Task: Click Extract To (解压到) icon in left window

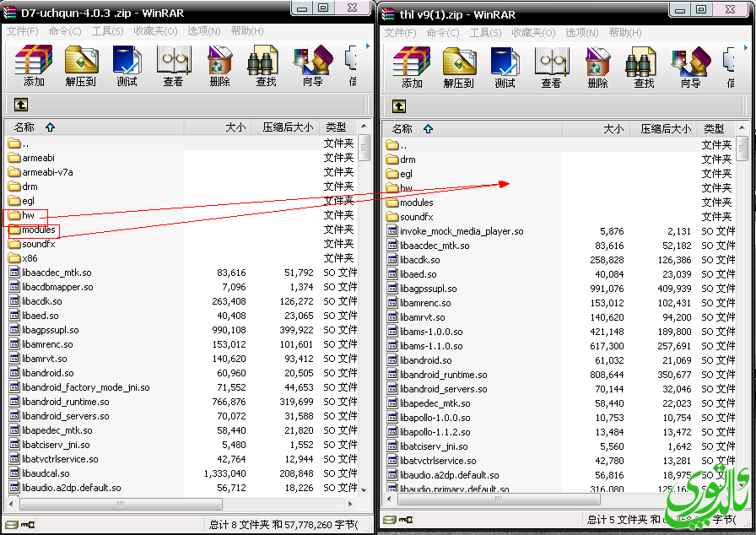Action: (81, 66)
